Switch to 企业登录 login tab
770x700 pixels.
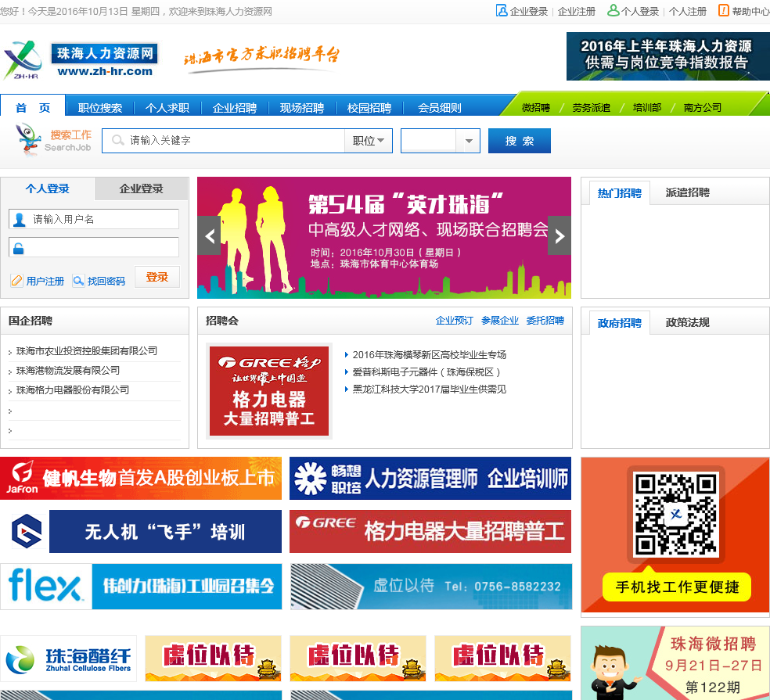click(141, 188)
